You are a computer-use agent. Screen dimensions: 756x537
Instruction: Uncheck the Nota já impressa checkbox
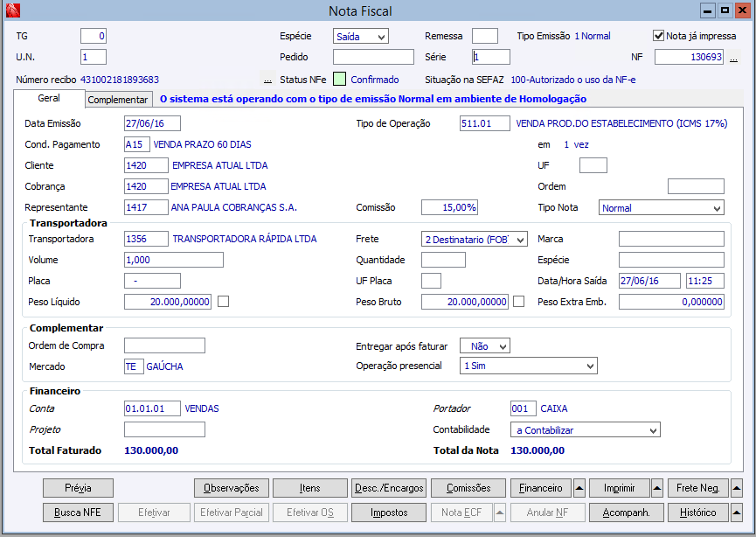pos(659,36)
